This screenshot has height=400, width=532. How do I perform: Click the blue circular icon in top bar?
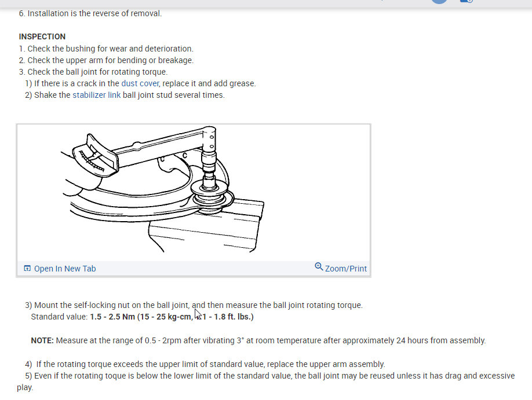tap(439, 1)
